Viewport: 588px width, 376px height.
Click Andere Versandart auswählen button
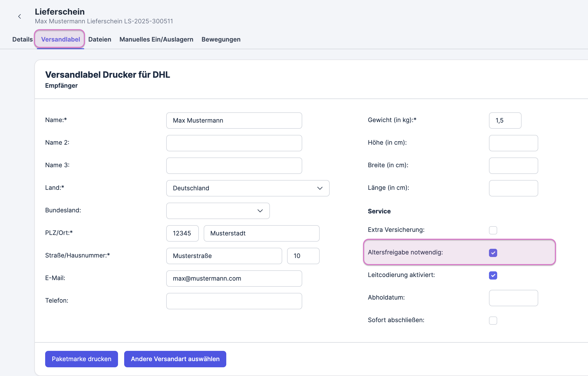click(175, 359)
